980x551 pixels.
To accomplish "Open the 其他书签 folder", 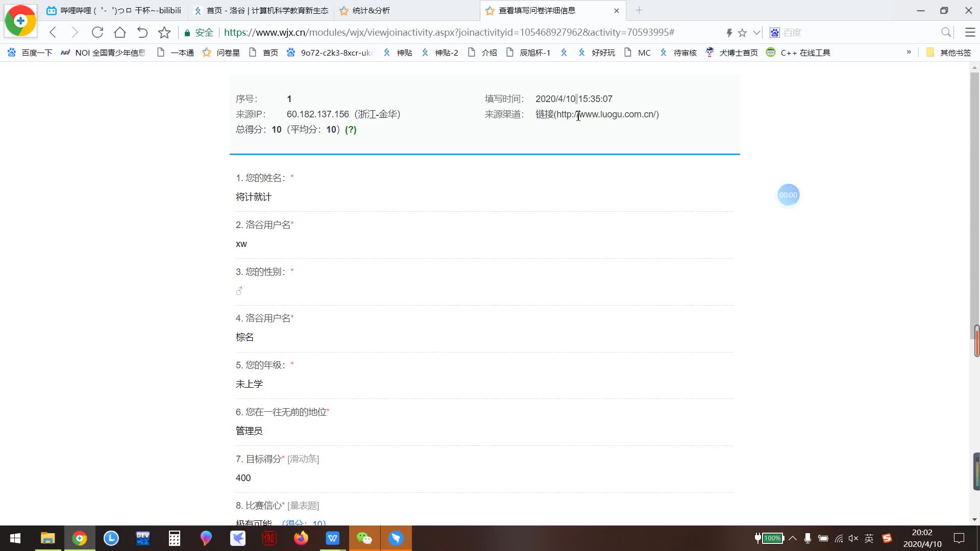I will [948, 53].
